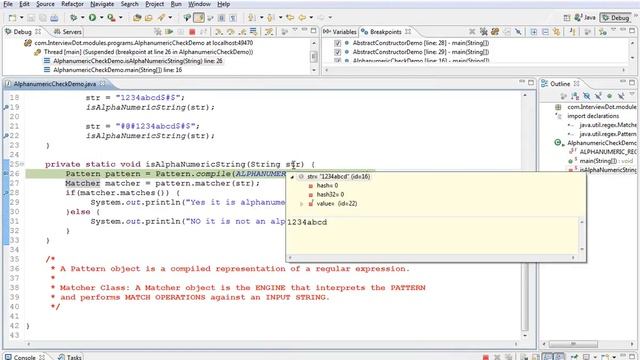
Task: Click Previous Annotation icon in toolbar
Action: [270, 18]
